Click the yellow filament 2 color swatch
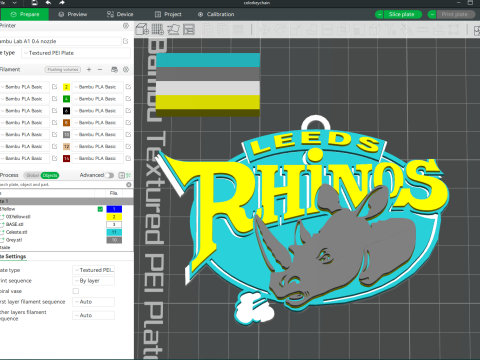 click(x=66, y=87)
